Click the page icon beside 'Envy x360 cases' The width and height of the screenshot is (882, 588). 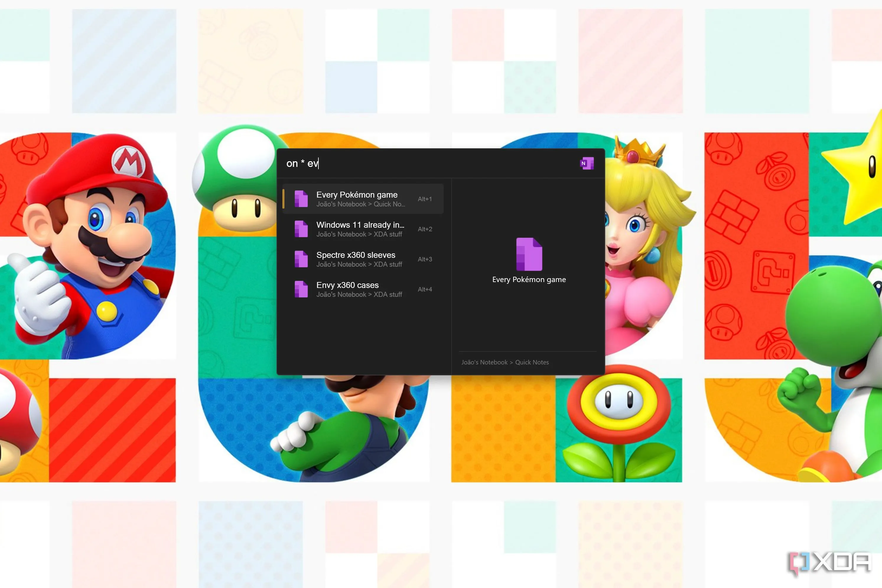301,289
